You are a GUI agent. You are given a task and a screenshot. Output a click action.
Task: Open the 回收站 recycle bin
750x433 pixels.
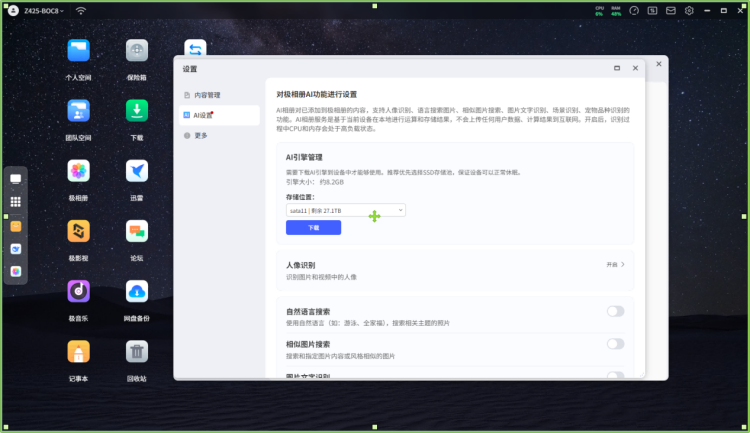(x=137, y=352)
